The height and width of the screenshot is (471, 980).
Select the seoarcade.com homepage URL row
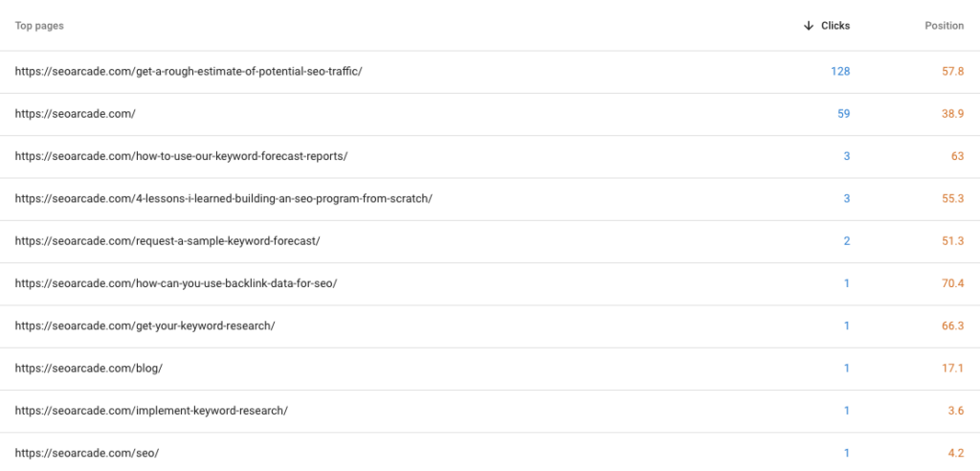tap(490, 115)
